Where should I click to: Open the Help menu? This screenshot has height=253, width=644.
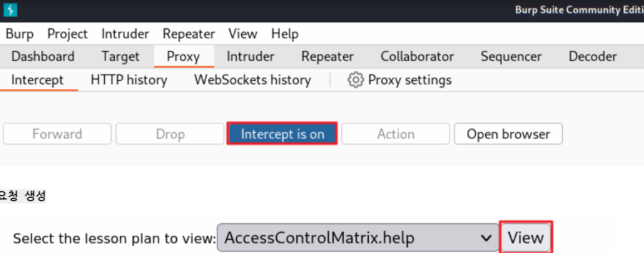pyautogui.click(x=285, y=33)
